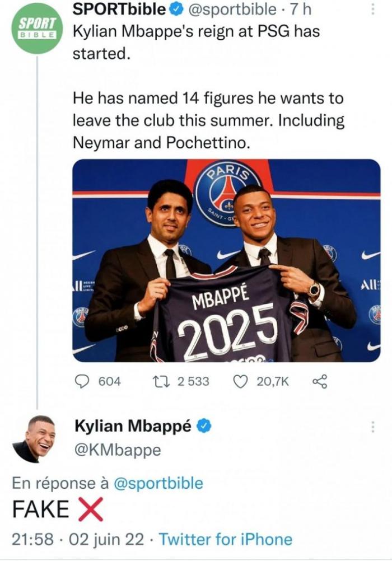Click the Kylian Mbappé display name
This screenshot has width=392, height=561.
pyautogui.click(x=133, y=426)
